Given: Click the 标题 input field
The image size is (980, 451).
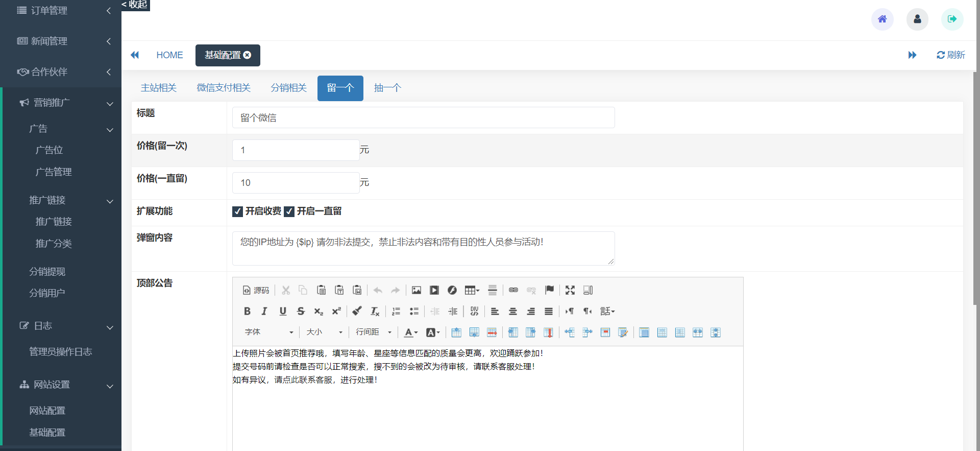Looking at the screenshot, I should click(x=423, y=117).
